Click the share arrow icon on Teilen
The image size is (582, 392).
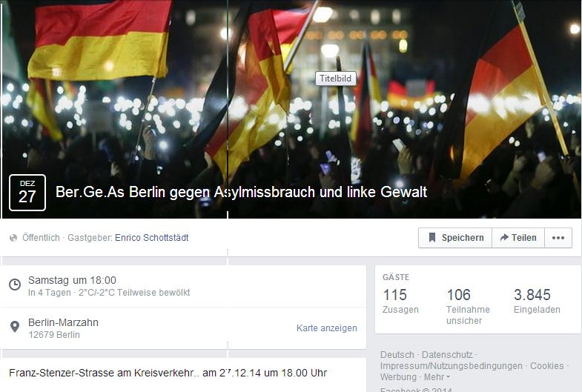point(504,237)
